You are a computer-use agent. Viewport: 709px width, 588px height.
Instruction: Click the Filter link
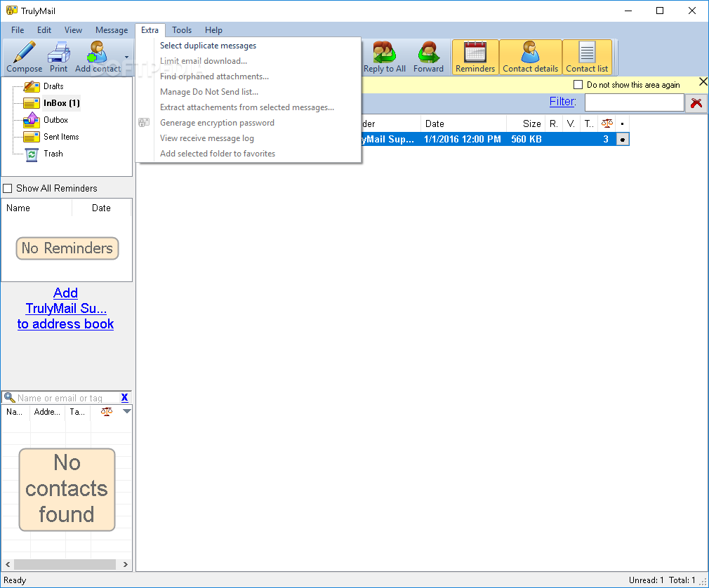(562, 101)
